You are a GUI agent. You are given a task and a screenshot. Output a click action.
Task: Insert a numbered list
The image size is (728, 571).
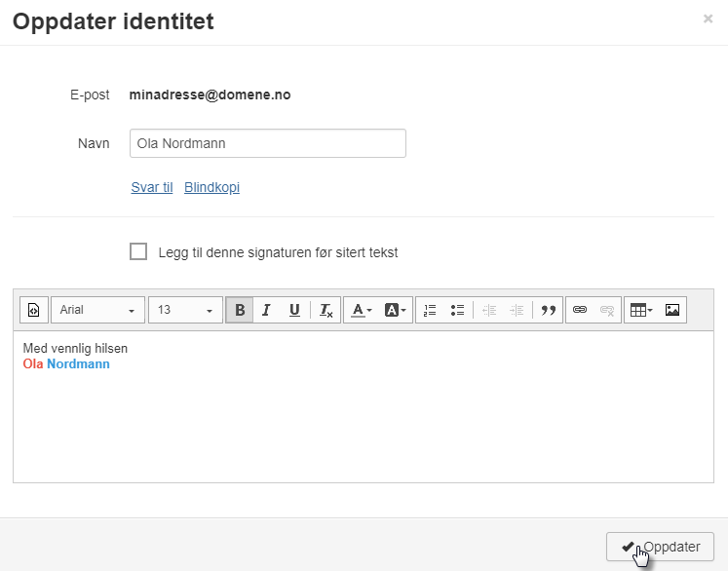[430, 310]
